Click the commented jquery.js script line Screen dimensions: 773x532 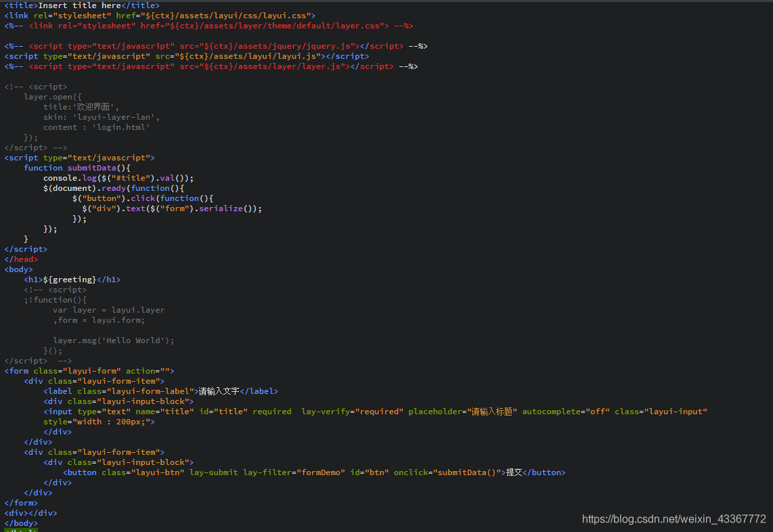point(216,46)
